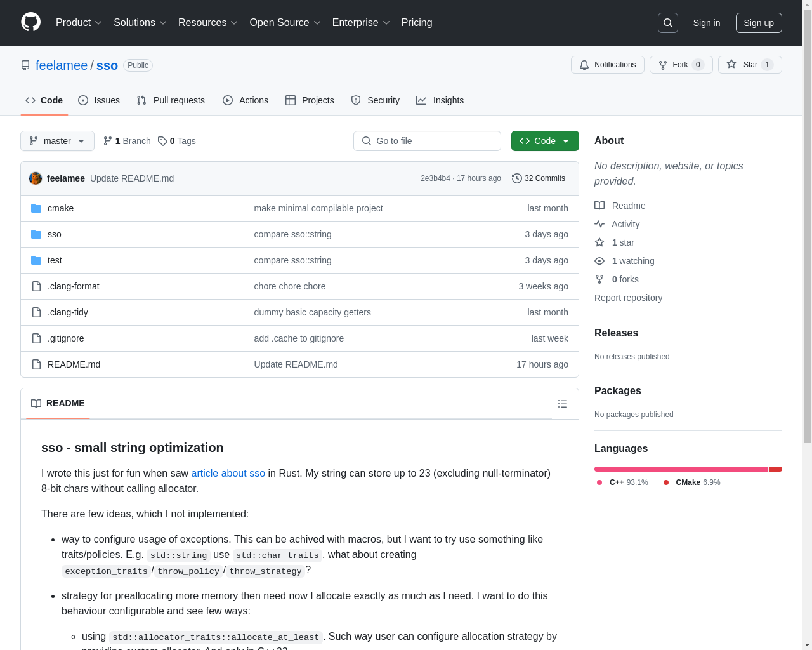
Task: Click the .gitignore file icon
Action: [36, 338]
